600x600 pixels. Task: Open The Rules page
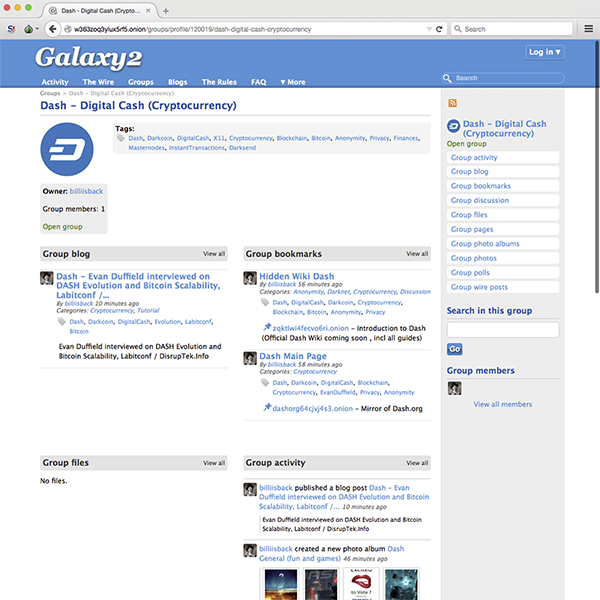tap(219, 82)
